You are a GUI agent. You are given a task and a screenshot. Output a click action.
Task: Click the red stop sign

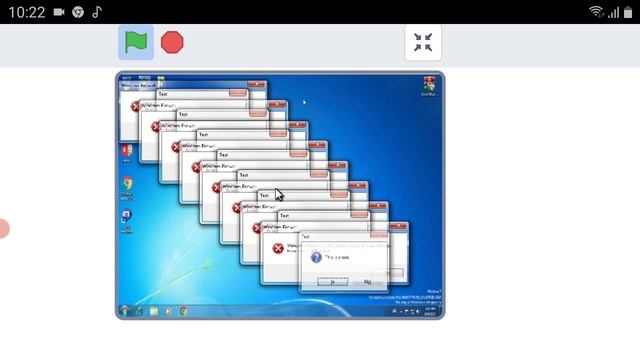pyautogui.click(x=172, y=42)
